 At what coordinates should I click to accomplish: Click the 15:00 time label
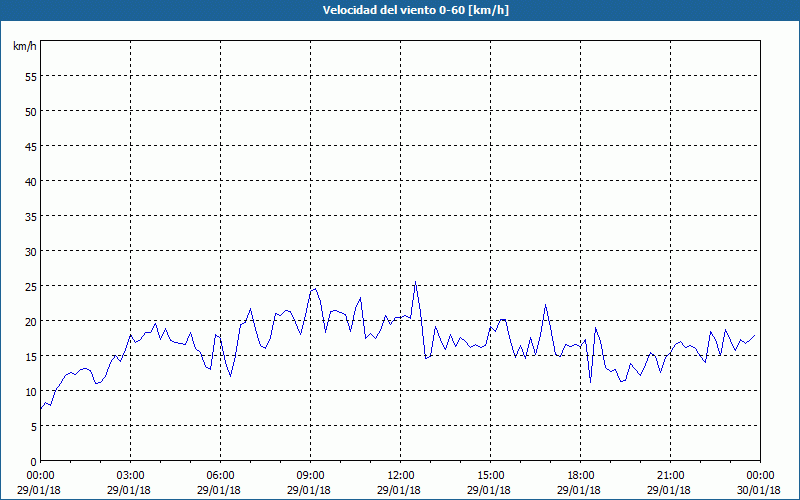(x=490, y=476)
